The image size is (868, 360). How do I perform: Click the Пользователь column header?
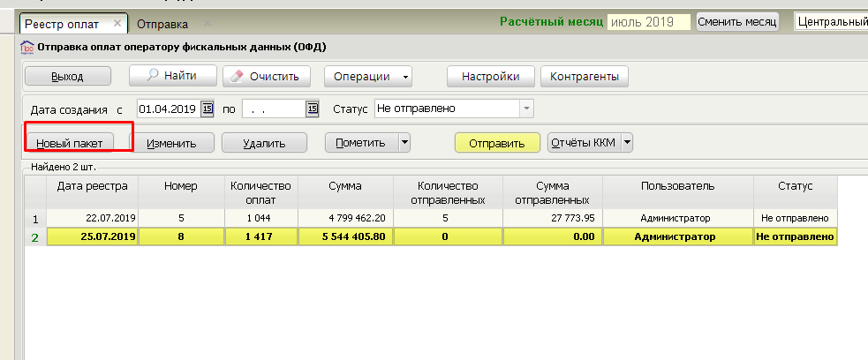[x=677, y=191]
